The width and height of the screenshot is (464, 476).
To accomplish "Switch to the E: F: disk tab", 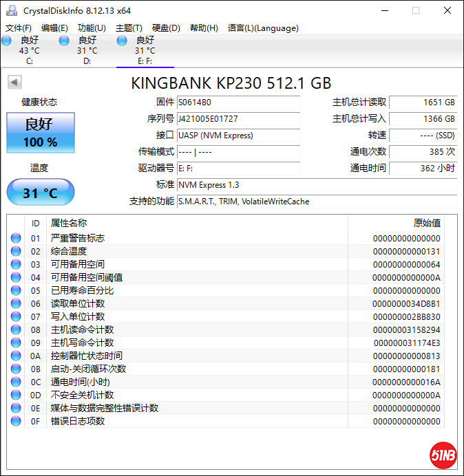I will coord(145,50).
